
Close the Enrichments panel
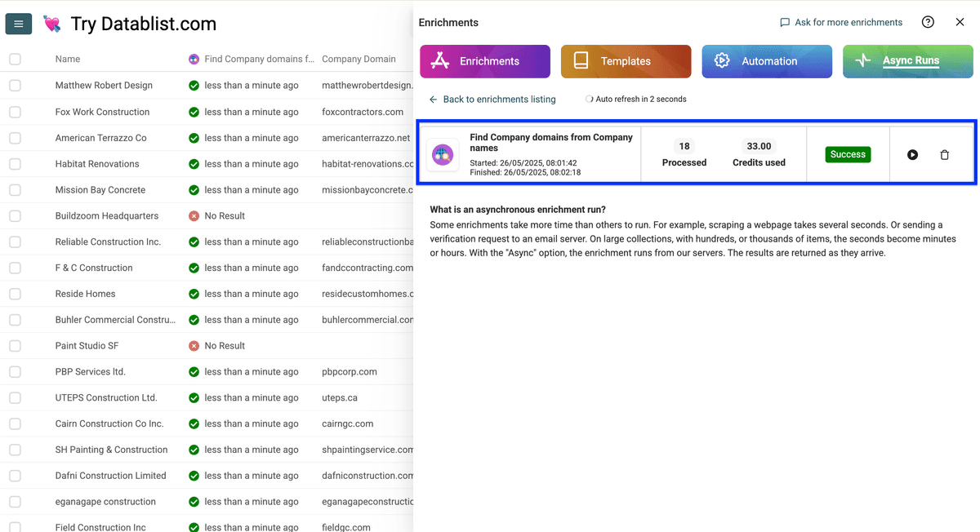pos(960,22)
